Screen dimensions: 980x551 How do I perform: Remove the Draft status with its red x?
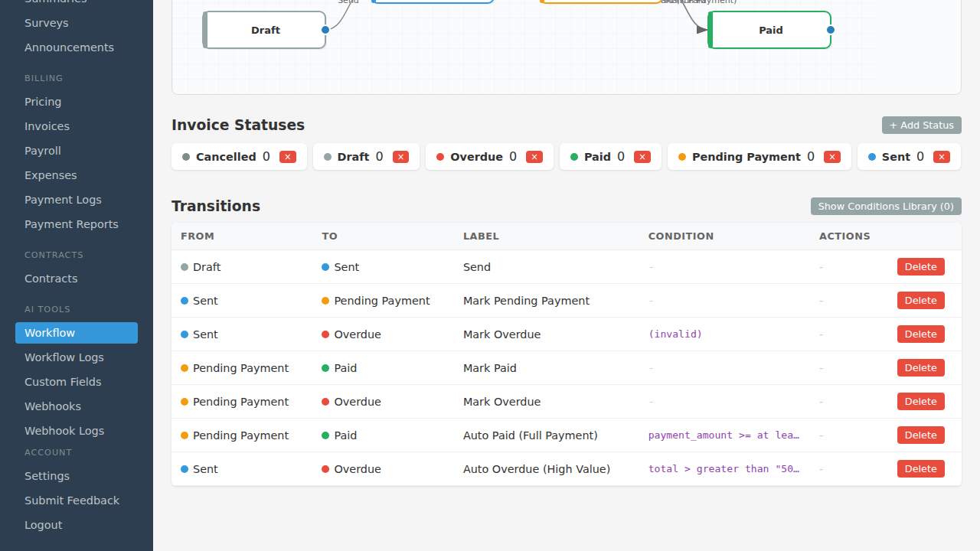click(400, 157)
